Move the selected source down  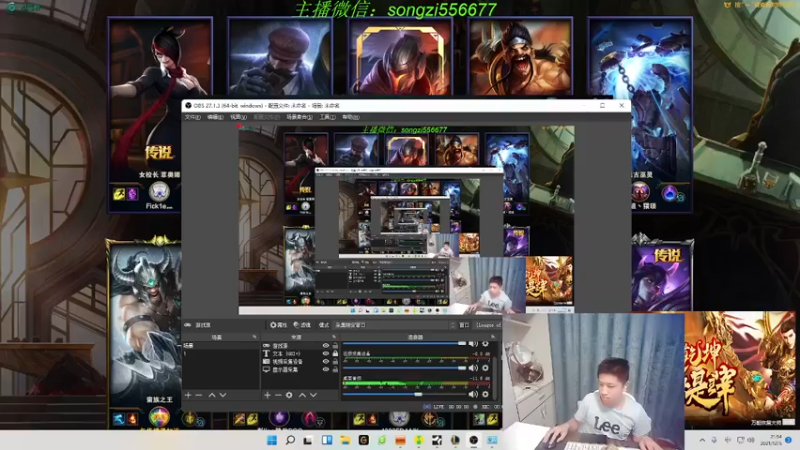[313, 395]
